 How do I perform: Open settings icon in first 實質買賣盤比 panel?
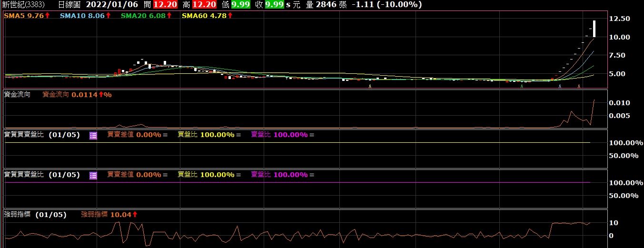[x=93, y=135]
